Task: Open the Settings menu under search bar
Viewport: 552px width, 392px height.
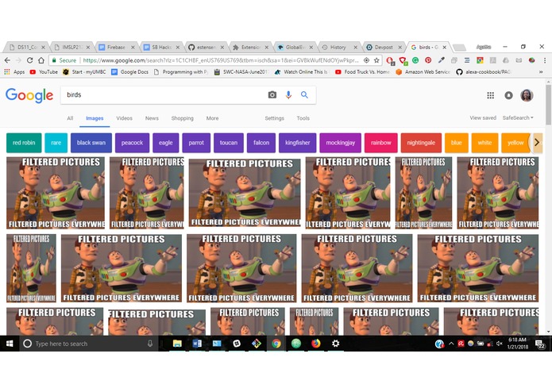Action: pyautogui.click(x=274, y=118)
